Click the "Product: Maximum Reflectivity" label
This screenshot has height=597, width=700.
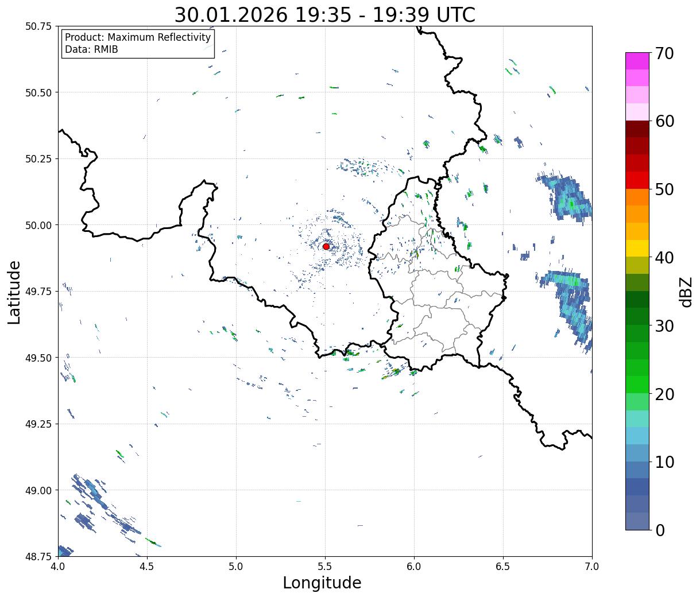click(x=138, y=37)
